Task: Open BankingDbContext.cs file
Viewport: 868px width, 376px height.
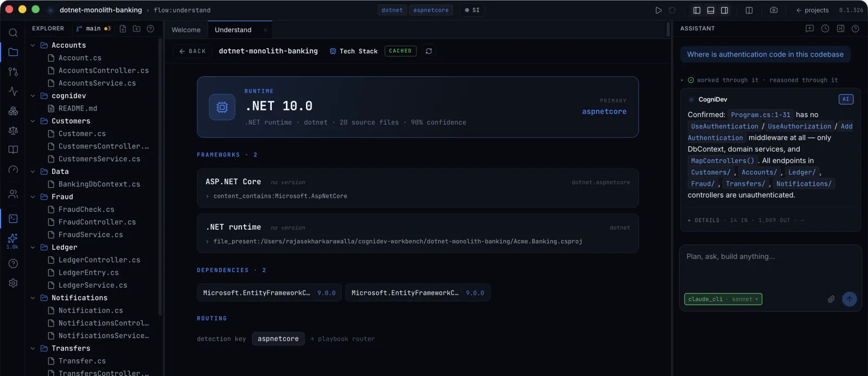Action: pos(99,184)
